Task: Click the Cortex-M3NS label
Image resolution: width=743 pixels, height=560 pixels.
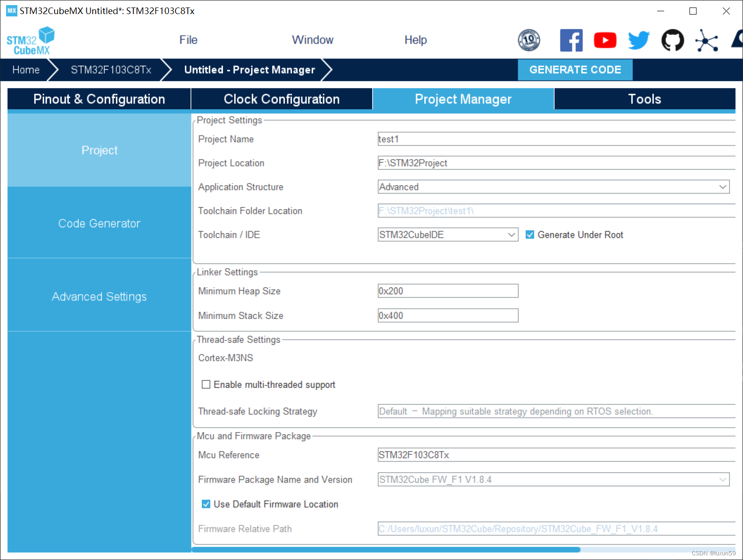Action: point(225,358)
